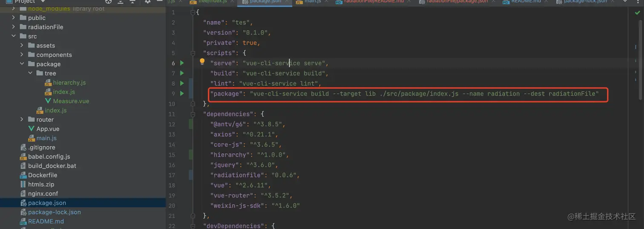
Task: Fold the "dependencies" block on line 11
Action: pos(193,114)
